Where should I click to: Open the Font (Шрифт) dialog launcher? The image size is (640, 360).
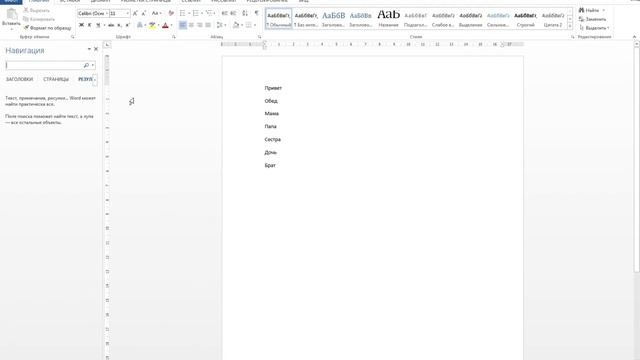[174, 37]
